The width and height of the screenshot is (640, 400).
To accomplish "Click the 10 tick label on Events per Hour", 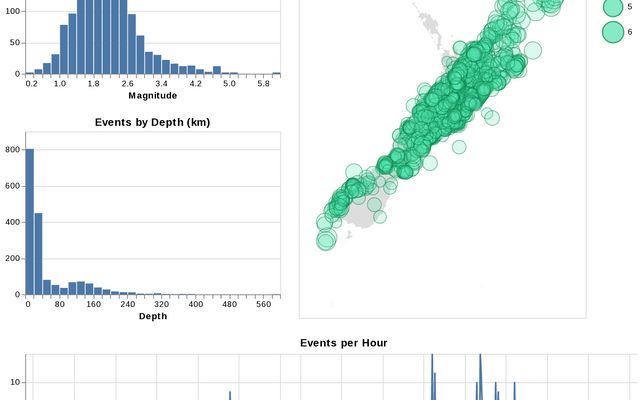I will pyautogui.click(x=17, y=382).
